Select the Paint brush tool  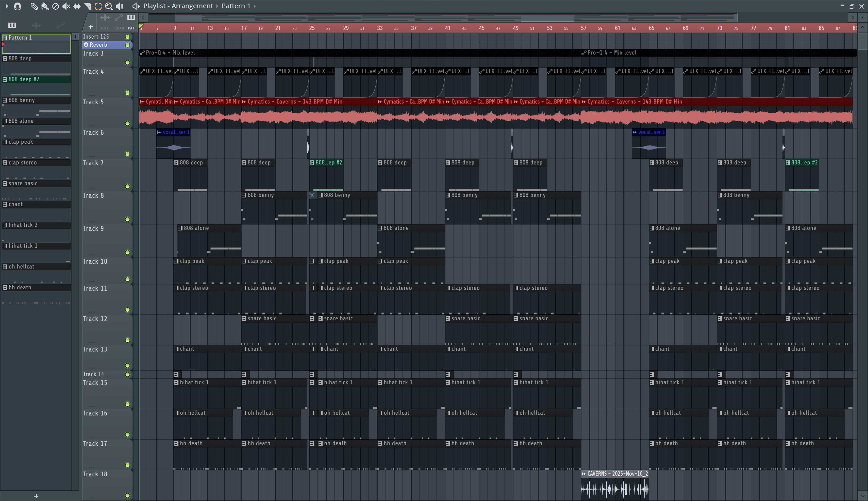pos(45,6)
